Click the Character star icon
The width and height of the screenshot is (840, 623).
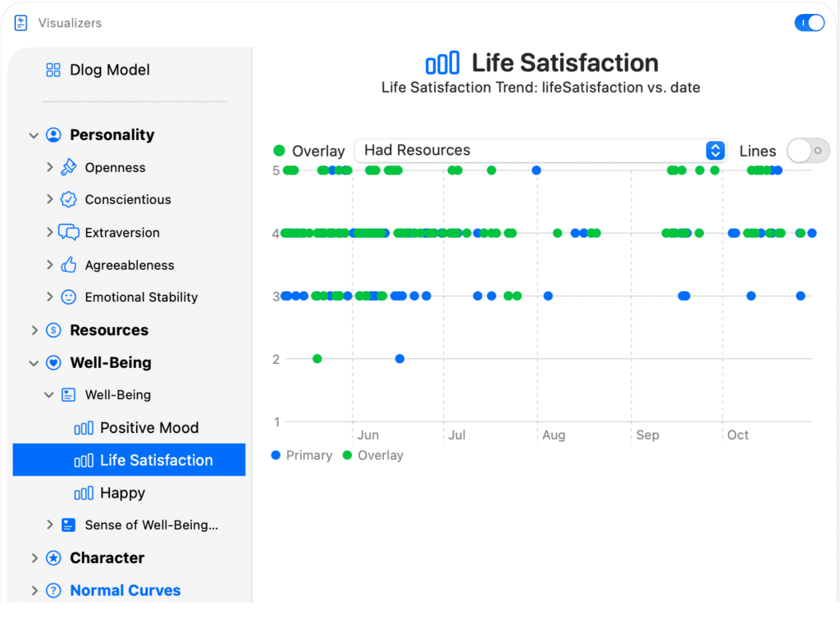(x=53, y=558)
